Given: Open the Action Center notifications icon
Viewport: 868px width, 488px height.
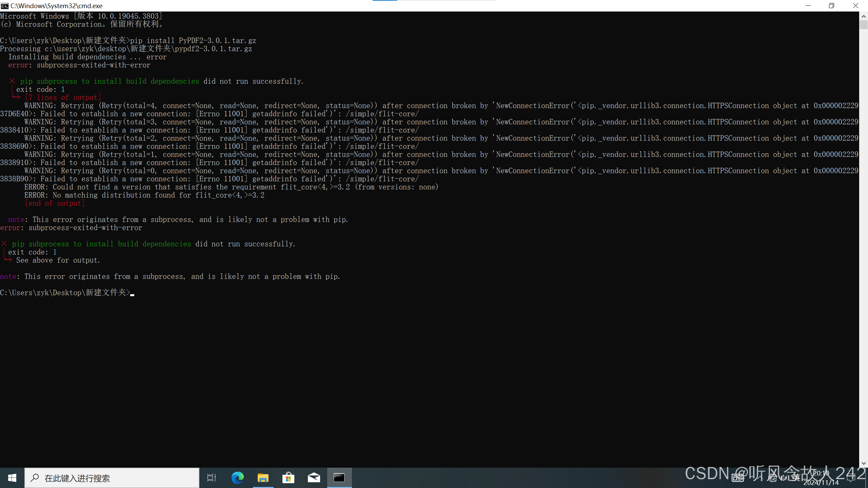Looking at the screenshot, I should click(851, 478).
